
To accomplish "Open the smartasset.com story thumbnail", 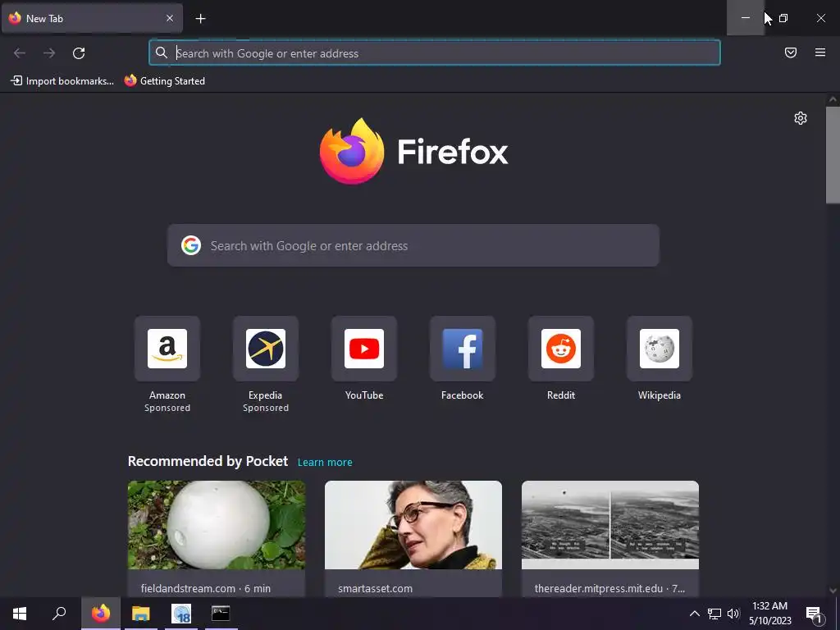I will [413, 525].
